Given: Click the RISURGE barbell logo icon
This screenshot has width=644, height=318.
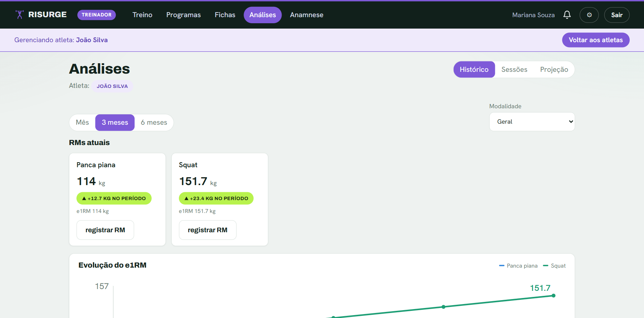Looking at the screenshot, I should click(x=19, y=15).
